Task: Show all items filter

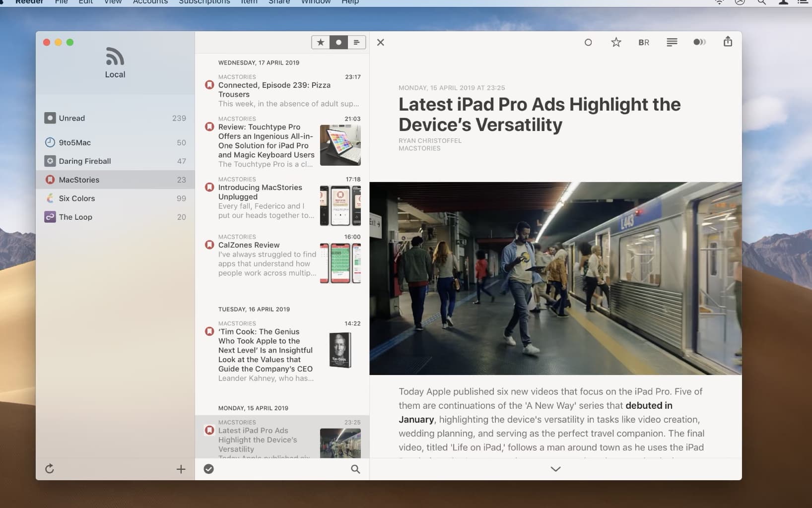Action: click(356, 43)
